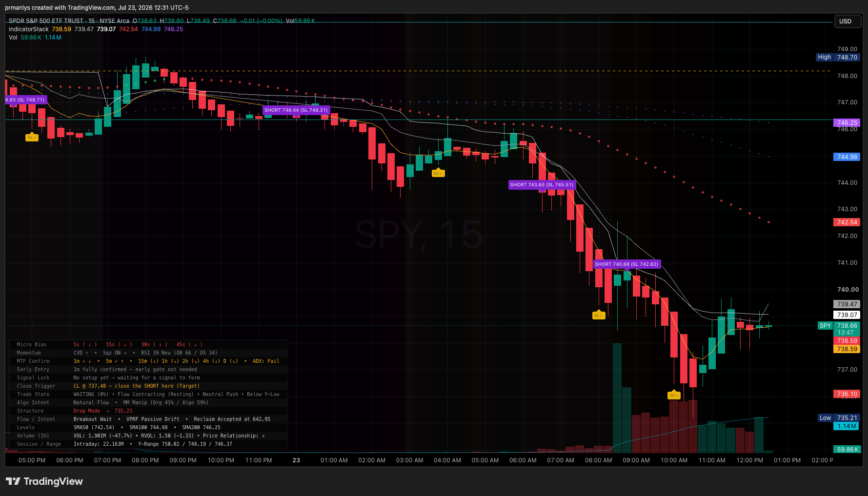Click the SPY 738.66 last price label

coord(839,326)
